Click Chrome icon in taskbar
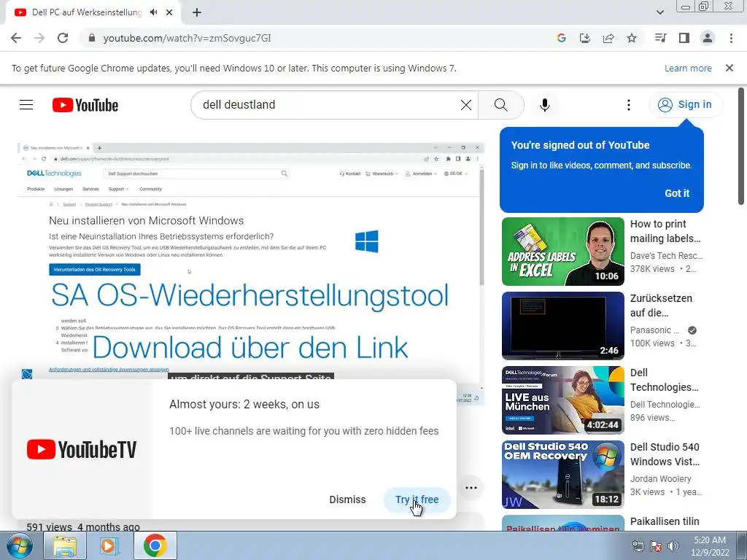 click(x=155, y=545)
